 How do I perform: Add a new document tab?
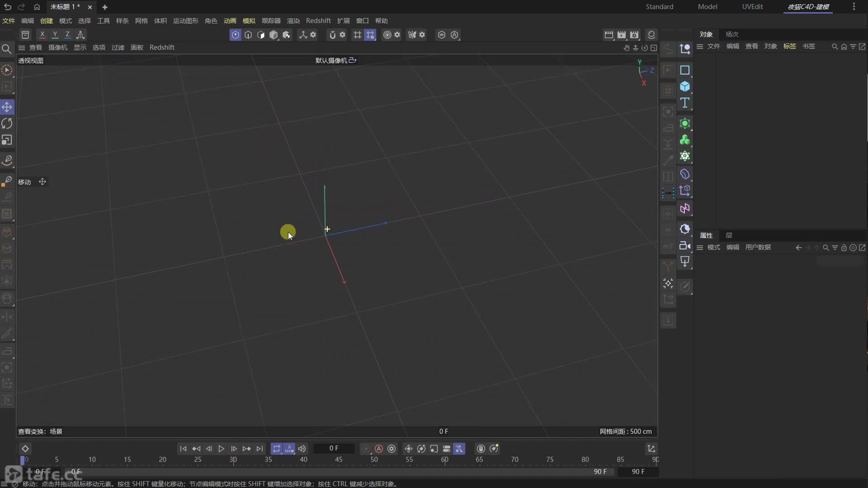[105, 7]
